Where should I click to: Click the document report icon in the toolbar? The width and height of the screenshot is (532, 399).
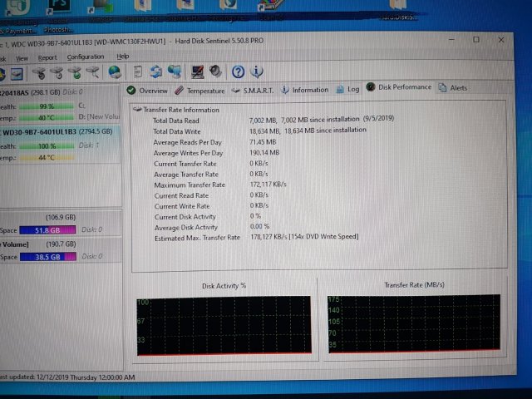pyautogui.click(x=135, y=72)
